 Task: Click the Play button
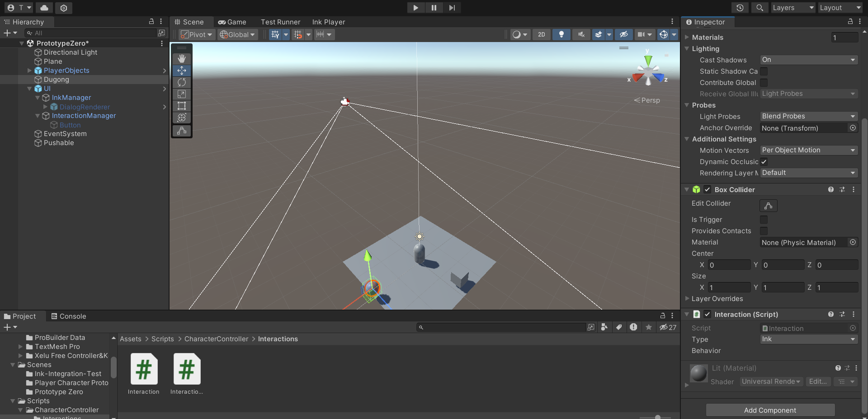click(x=415, y=8)
